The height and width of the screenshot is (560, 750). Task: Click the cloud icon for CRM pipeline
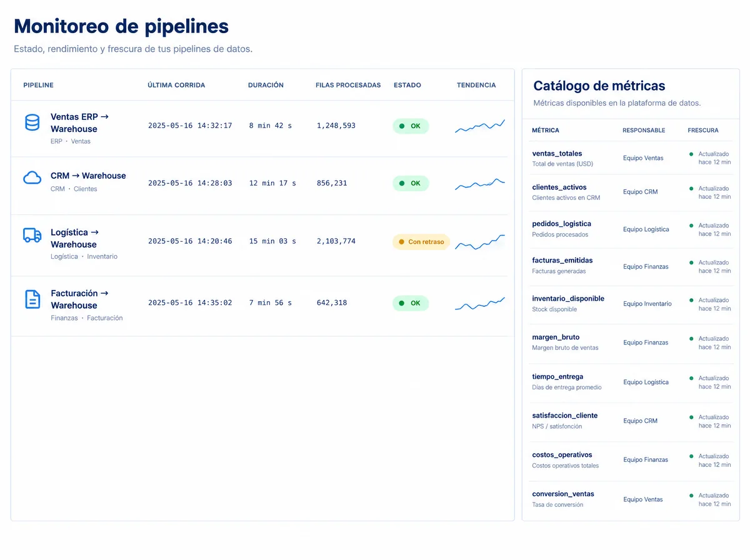coord(32,178)
